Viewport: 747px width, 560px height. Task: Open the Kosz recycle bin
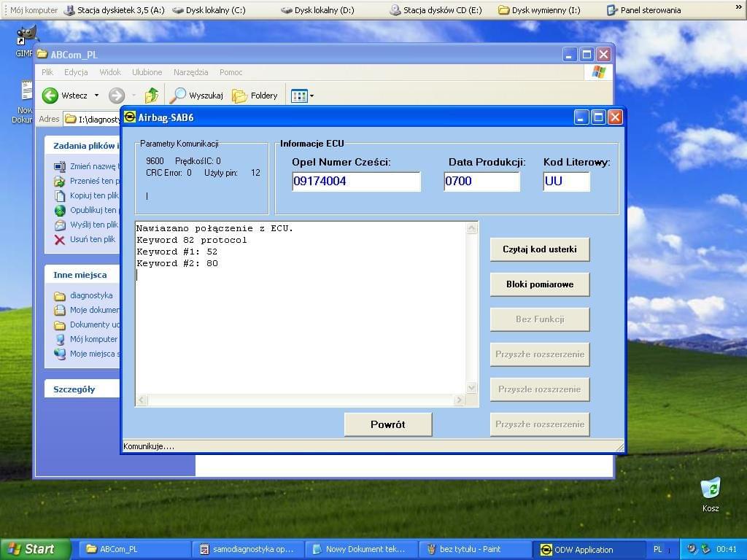(x=711, y=494)
